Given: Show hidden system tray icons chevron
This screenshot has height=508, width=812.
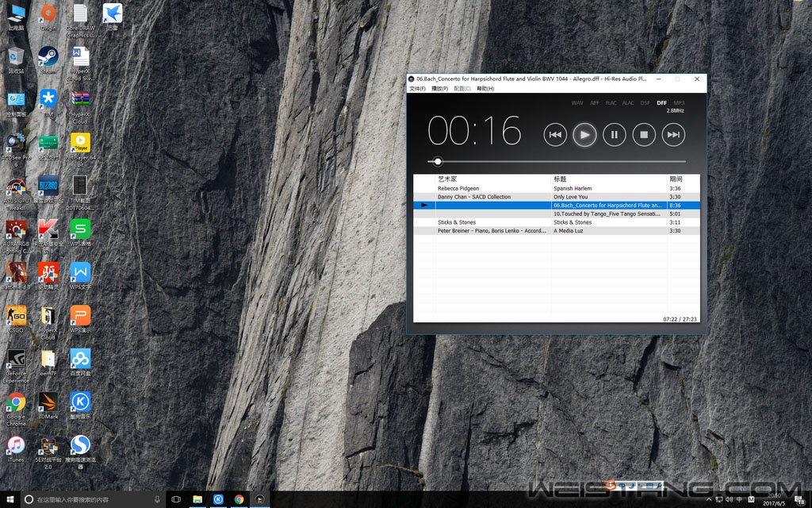Looking at the screenshot, I should (709, 500).
